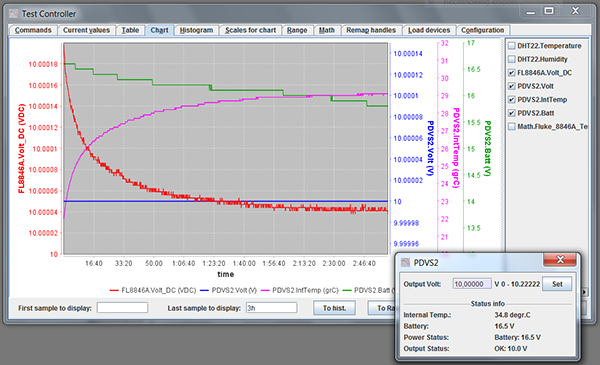The image size is (600, 365).
Task: Click the PDVS2.Batt (V) axis title
Action: pyautogui.click(x=488, y=148)
